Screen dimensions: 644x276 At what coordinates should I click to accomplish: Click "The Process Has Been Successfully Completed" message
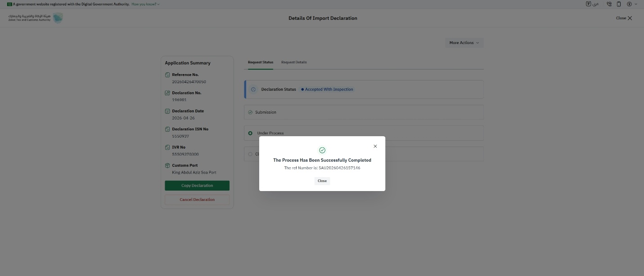tap(322, 160)
